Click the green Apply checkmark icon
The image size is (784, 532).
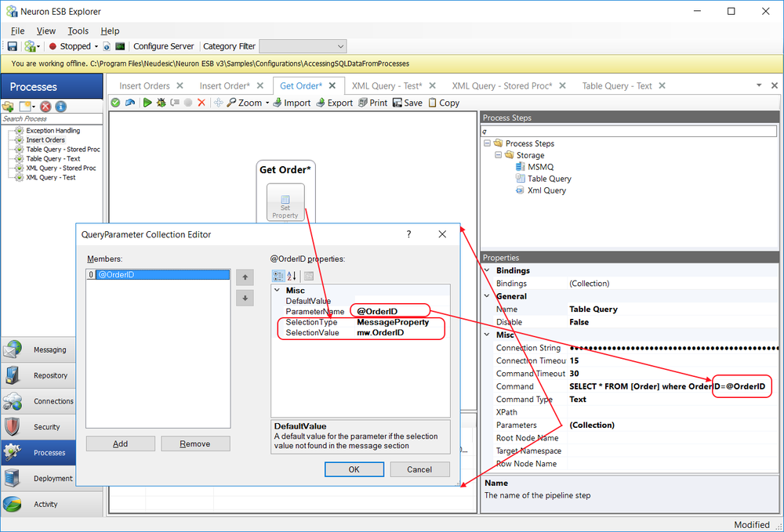coord(115,103)
